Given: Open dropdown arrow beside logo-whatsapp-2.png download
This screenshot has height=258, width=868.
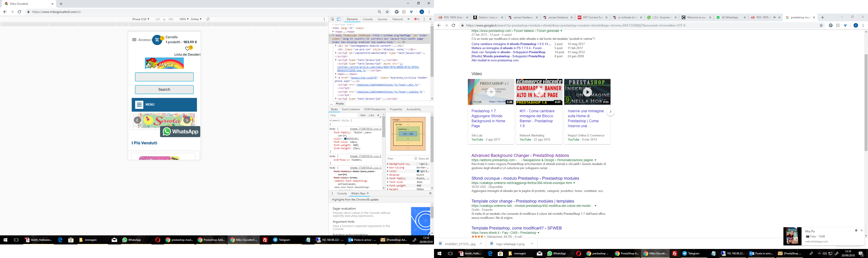Looking at the screenshot, I should tap(532, 244).
